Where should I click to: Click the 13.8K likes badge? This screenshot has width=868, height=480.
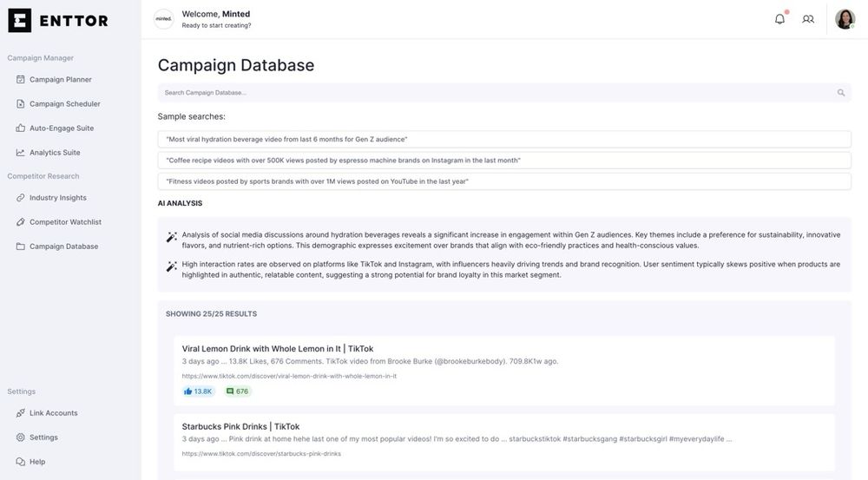[x=198, y=391]
